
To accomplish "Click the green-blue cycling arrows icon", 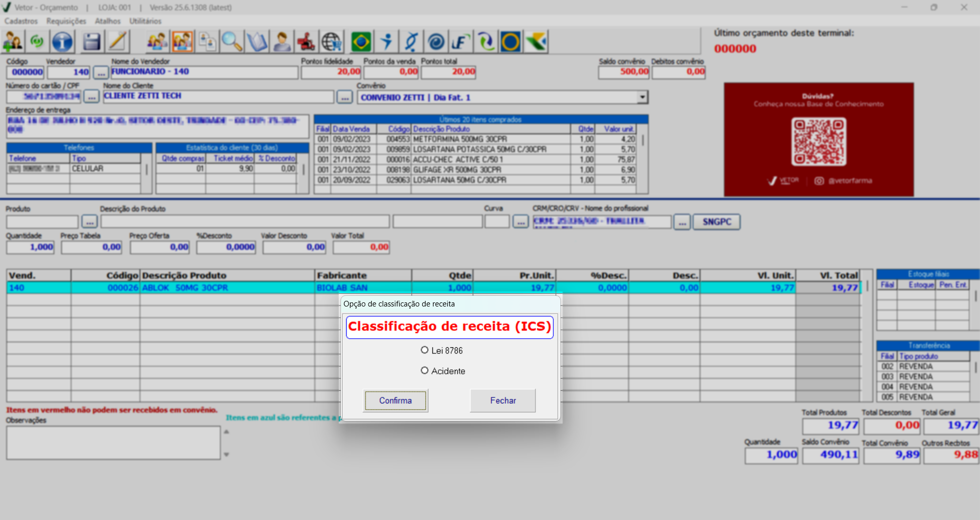I will coord(486,41).
